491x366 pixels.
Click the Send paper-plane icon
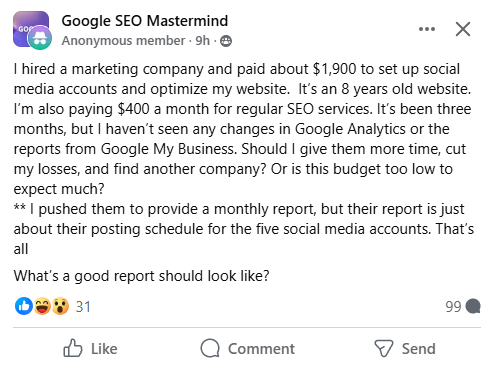(x=384, y=348)
